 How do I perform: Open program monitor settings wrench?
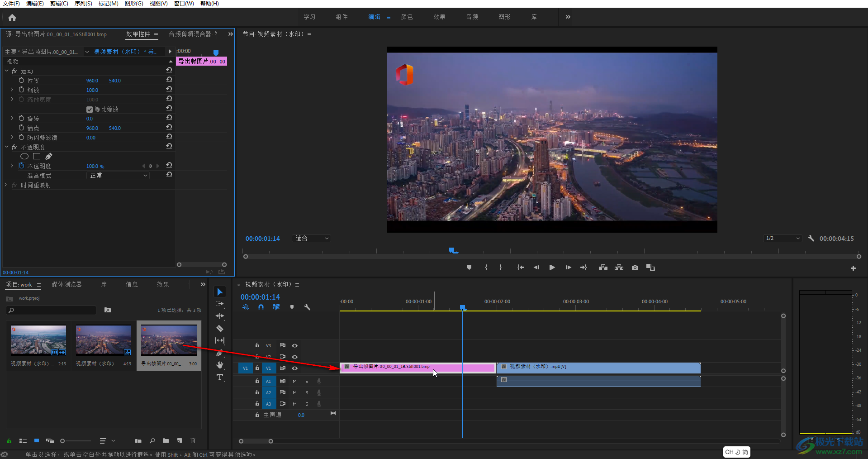coord(811,238)
